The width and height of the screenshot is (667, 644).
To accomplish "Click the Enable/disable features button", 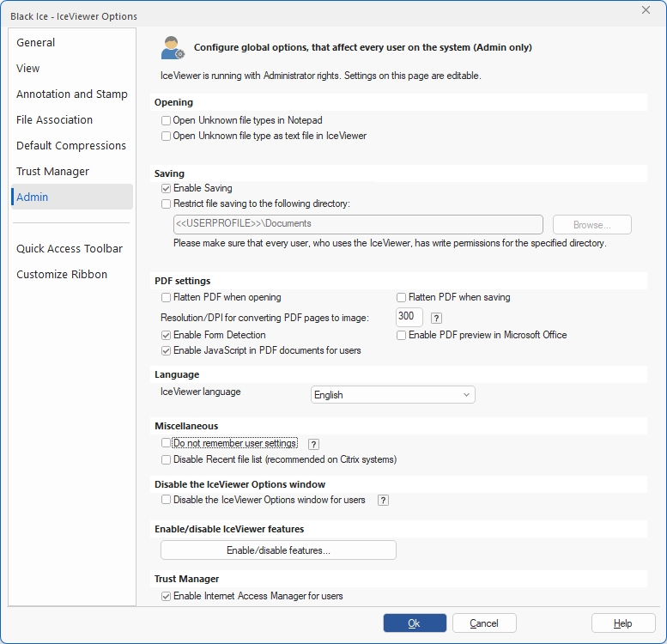I will [x=278, y=550].
